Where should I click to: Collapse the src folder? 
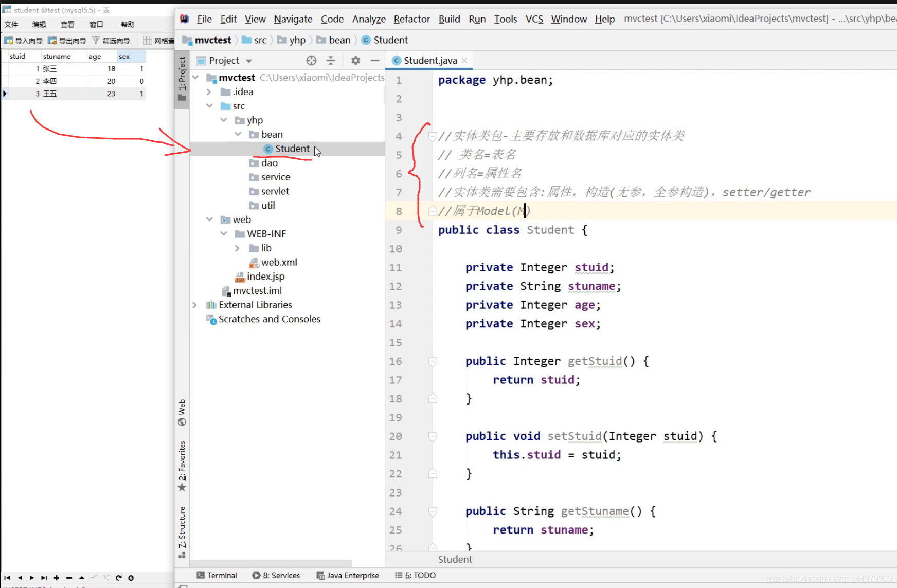[209, 106]
